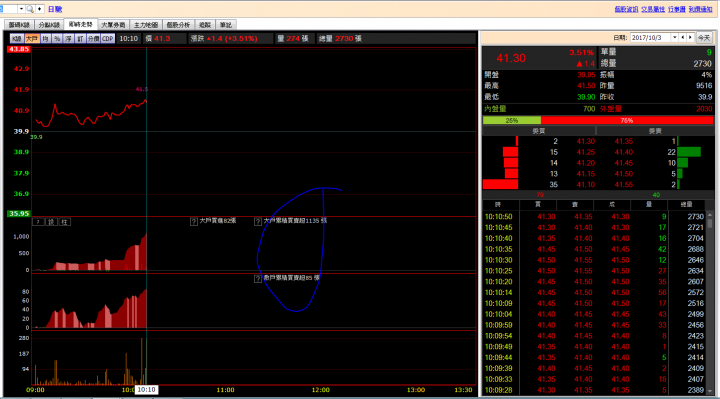Click the green 25% inner volume bar

click(x=512, y=120)
